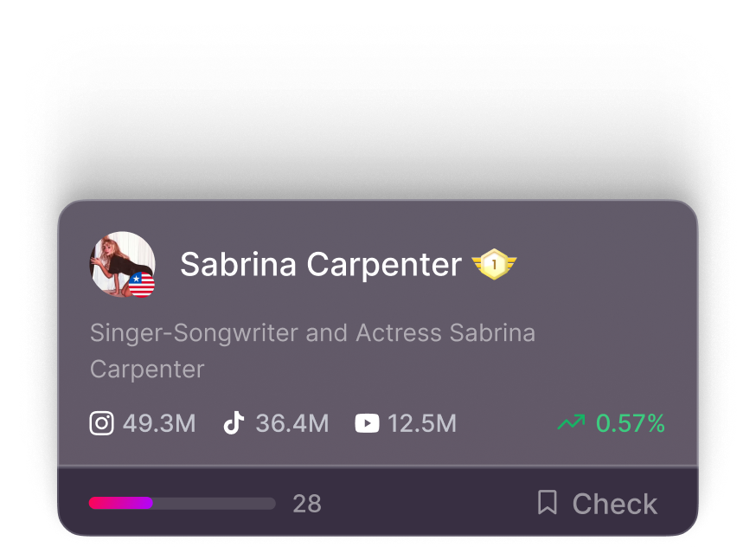
Task: Click the Check button label
Action: click(614, 504)
